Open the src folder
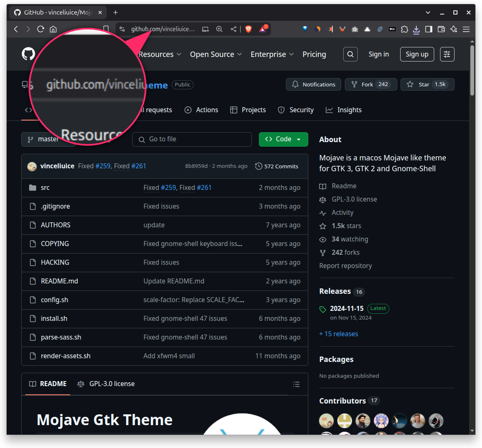 (45, 188)
